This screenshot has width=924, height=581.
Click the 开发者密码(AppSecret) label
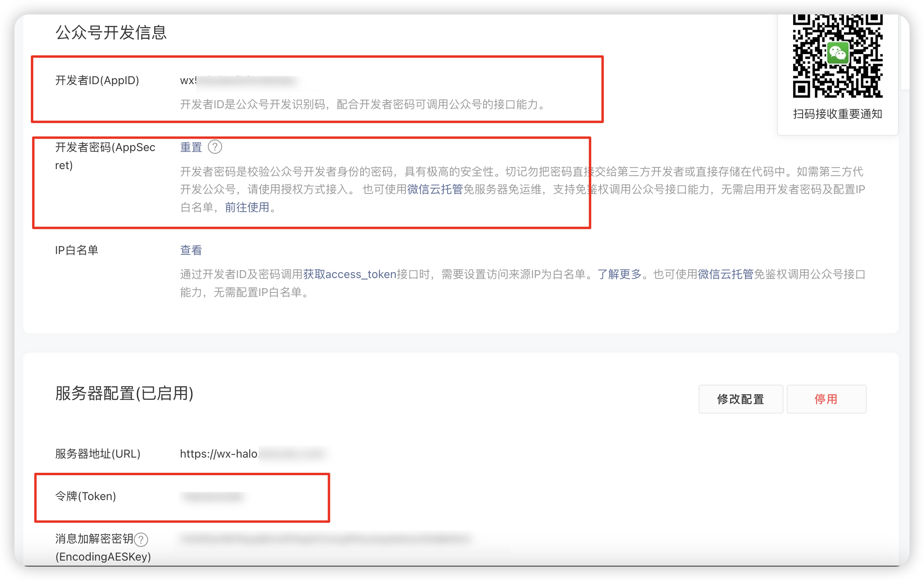click(x=105, y=156)
